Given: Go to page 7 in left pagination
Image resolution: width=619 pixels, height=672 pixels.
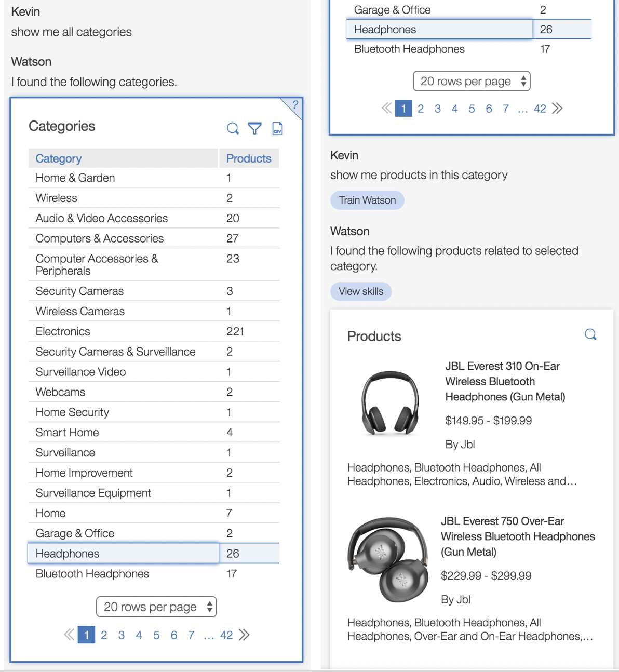Looking at the screenshot, I should coord(191,635).
